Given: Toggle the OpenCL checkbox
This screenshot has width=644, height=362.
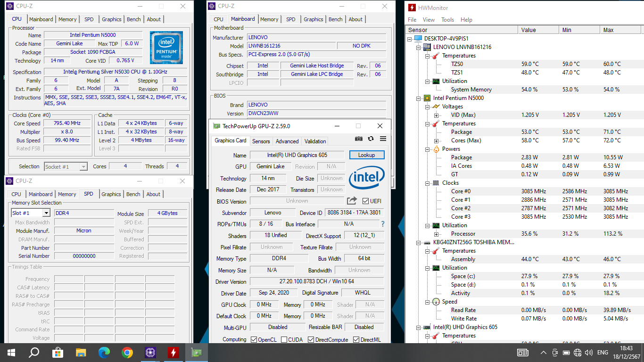Looking at the screenshot, I should [254, 339].
